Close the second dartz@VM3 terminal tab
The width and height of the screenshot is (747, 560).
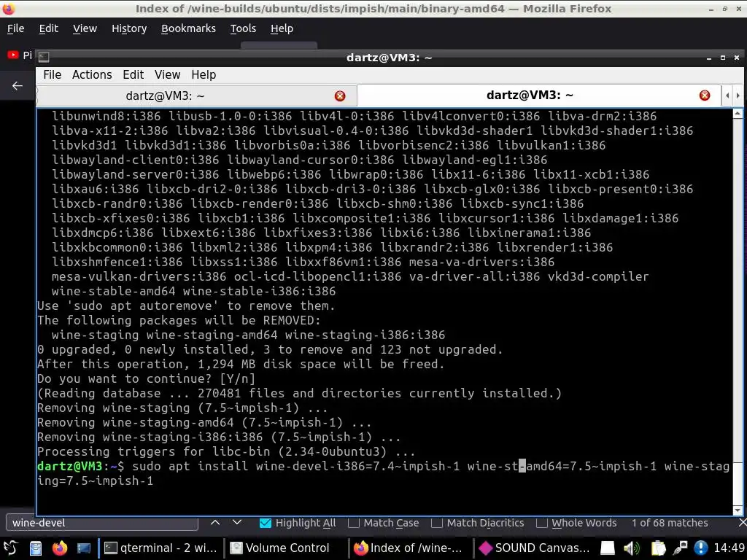point(705,96)
